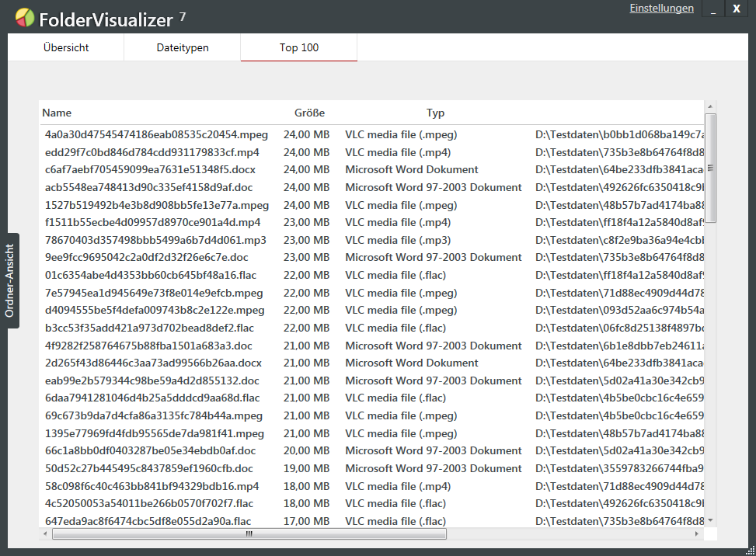756x556 pixels.
Task: Select file 4a0a30d47545474186eab08535c20454.mpeg
Action: pyautogui.click(x=156, y=134)
